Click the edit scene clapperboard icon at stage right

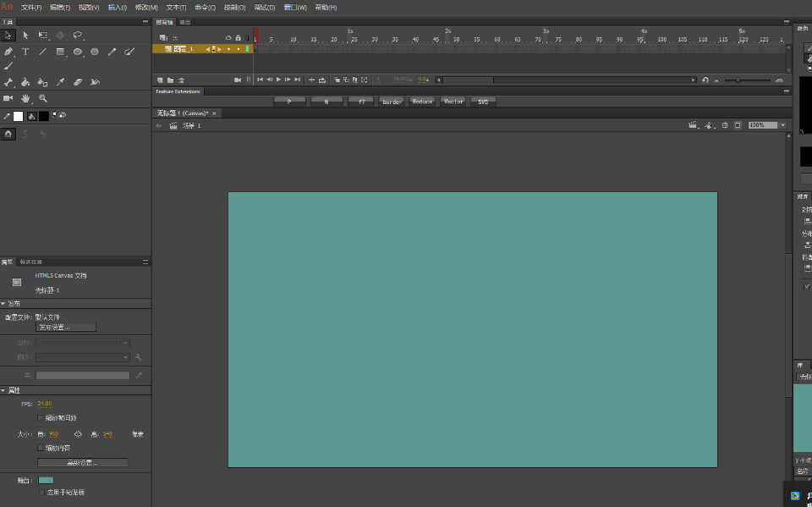click(x=693, y=125)
